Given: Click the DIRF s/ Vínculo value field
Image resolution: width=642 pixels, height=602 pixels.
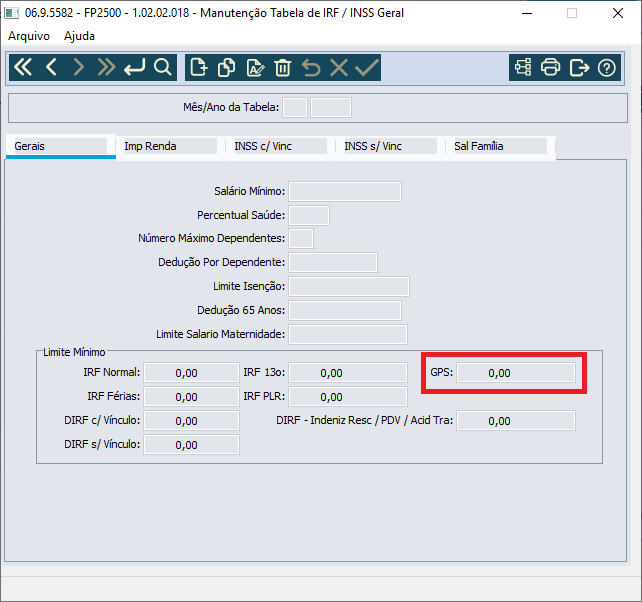Looking at the screenshot, I should (x=191, y=444).
